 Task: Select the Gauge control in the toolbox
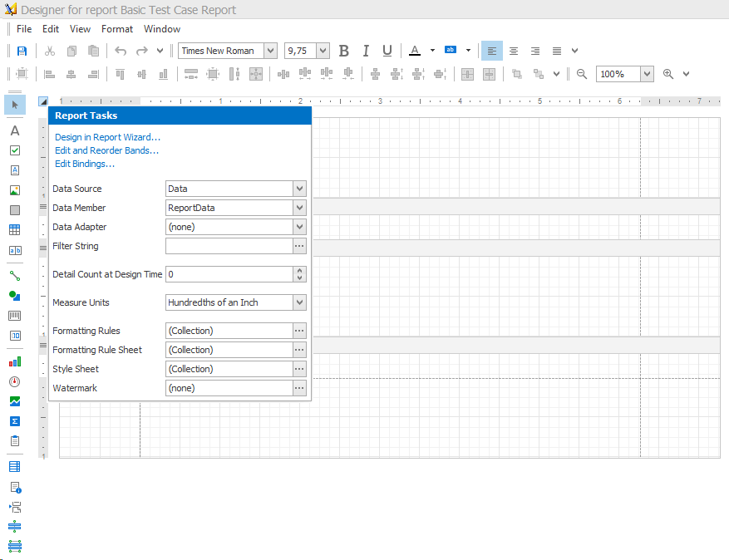point(15,381)
